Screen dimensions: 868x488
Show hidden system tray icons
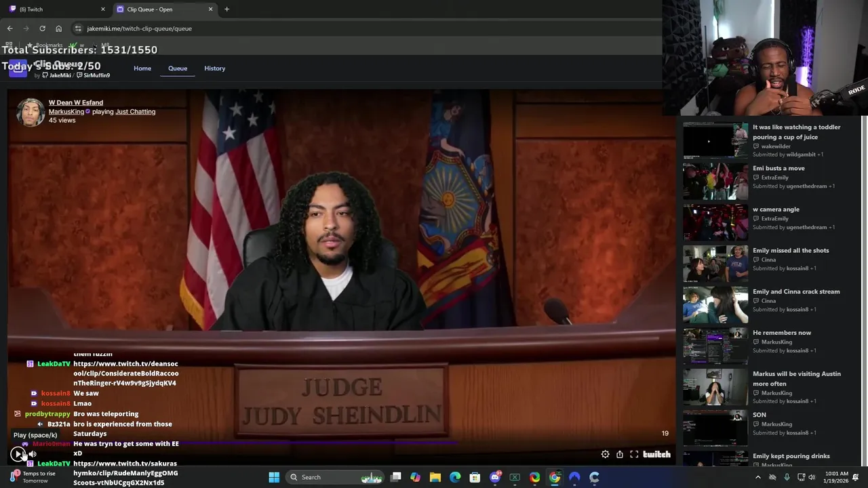click(x=758, y=477)
